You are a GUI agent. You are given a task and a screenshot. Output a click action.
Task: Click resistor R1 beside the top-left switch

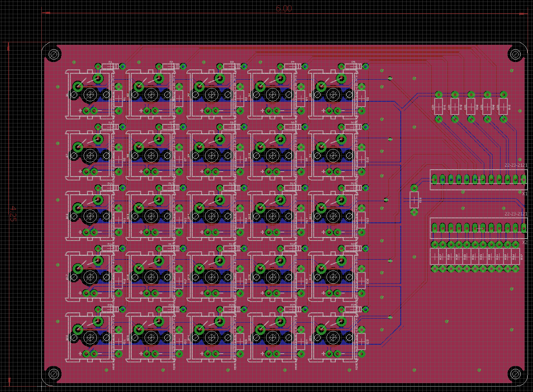(x=119, y=98)
